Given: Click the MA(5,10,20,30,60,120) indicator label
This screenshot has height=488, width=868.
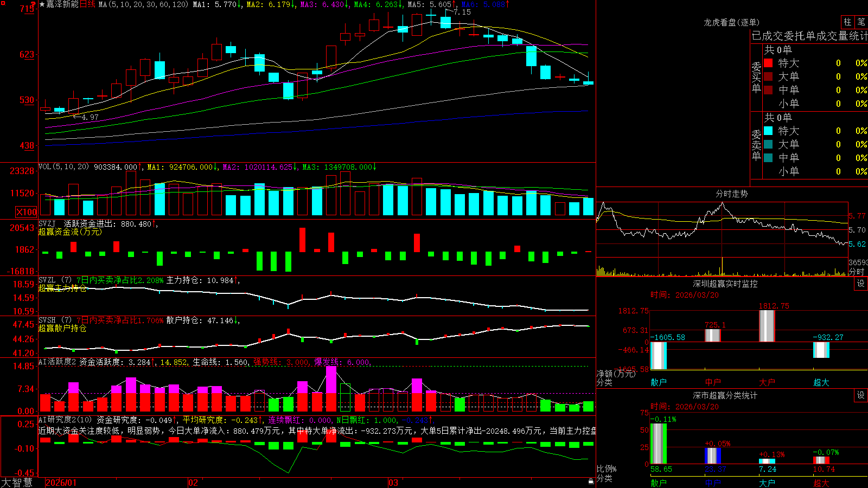Looking at the screenshot, I should point(143,4).
